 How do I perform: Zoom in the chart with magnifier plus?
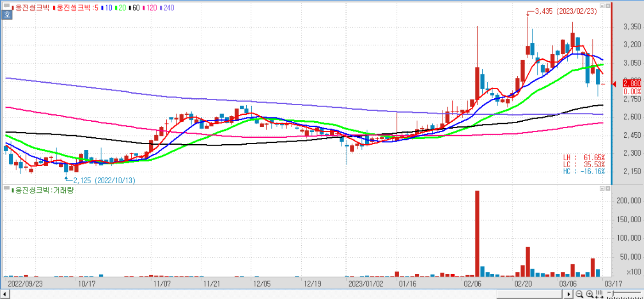click(590, 294)
